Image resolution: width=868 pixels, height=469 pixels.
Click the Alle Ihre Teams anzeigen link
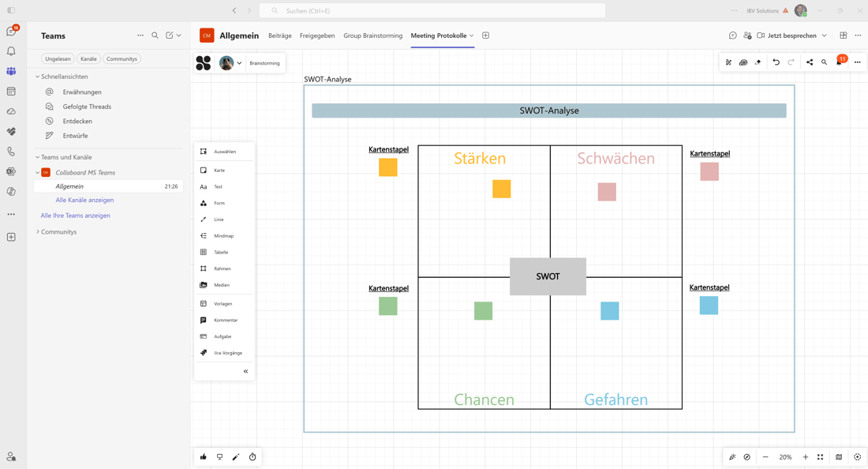(75, 215)
